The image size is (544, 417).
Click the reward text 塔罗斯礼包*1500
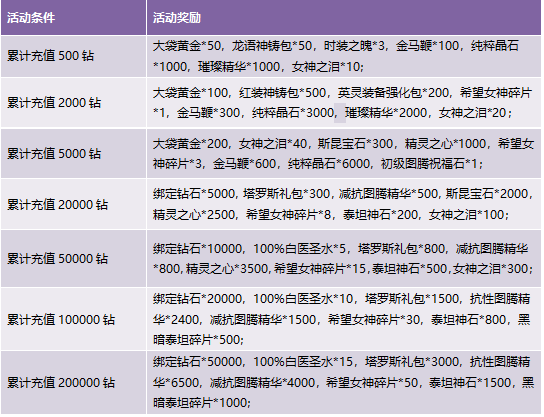point(412,299)
